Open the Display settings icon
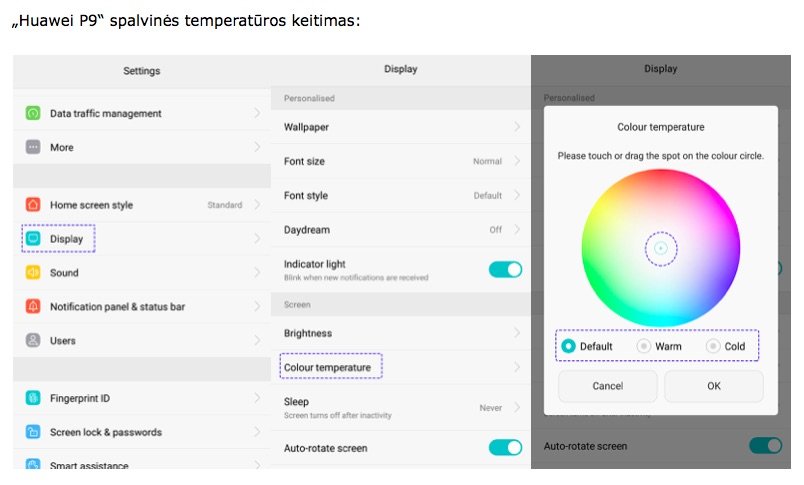 33,239
